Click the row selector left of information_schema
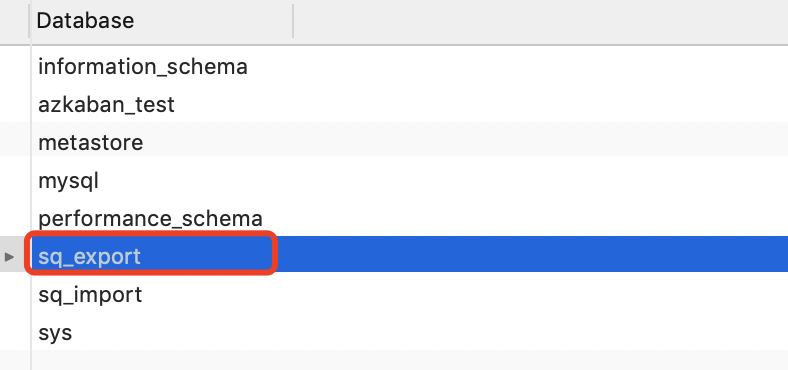Image resolution: width=788 pixels, height=370 pixels. pyautogui.click(x=15, y=66)
